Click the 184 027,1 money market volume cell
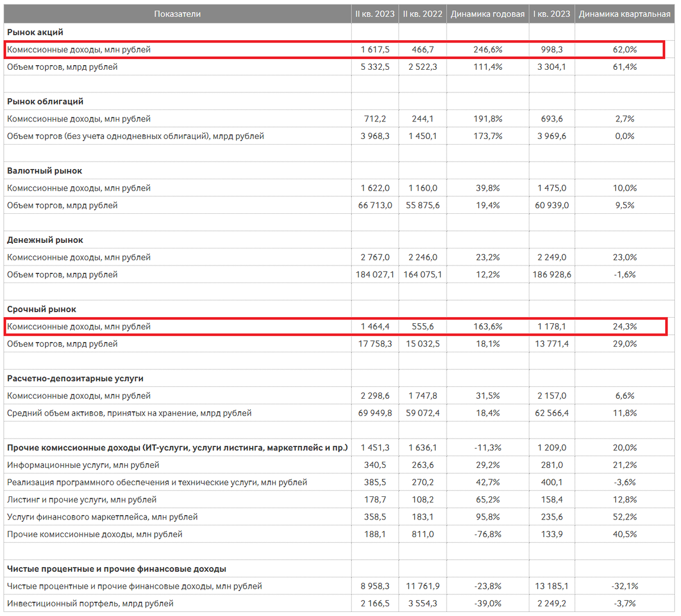This screenshot has width=681, height=616. coord(375,275)
